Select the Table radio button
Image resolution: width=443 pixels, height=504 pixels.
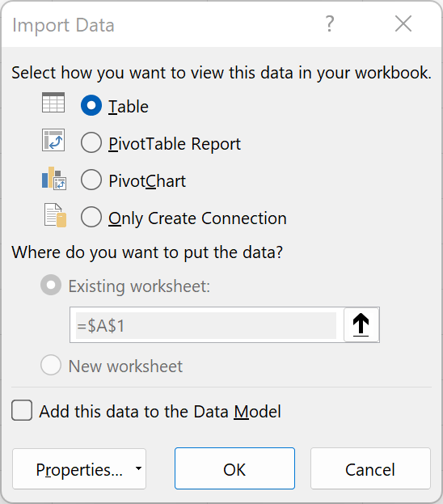coord(91,105)
